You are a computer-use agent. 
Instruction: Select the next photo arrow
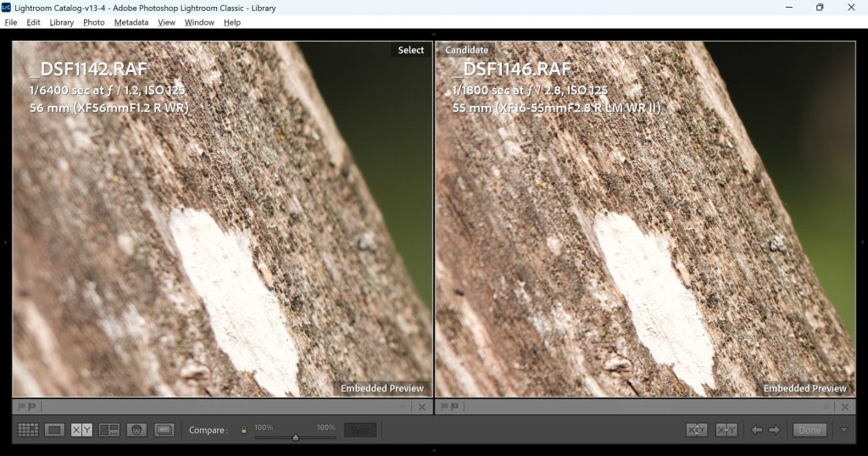(x=775, y=430)
